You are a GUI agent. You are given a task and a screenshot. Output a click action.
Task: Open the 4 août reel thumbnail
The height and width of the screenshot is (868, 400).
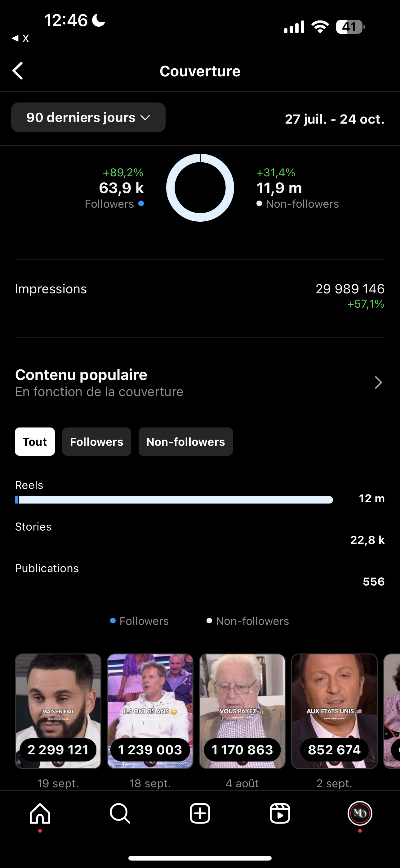(x=242, y=711)
